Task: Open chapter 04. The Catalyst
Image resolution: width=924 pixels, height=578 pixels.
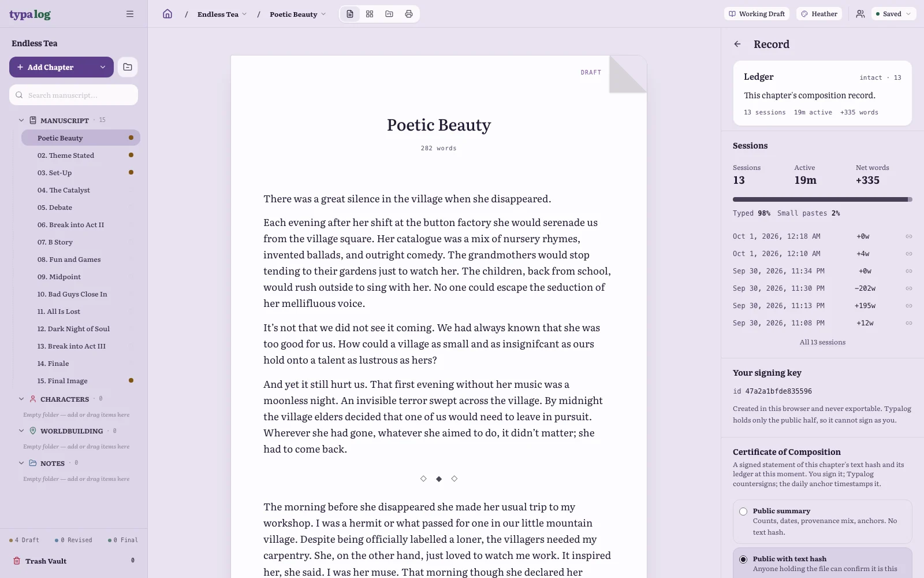Action: [x=81, y=190]
